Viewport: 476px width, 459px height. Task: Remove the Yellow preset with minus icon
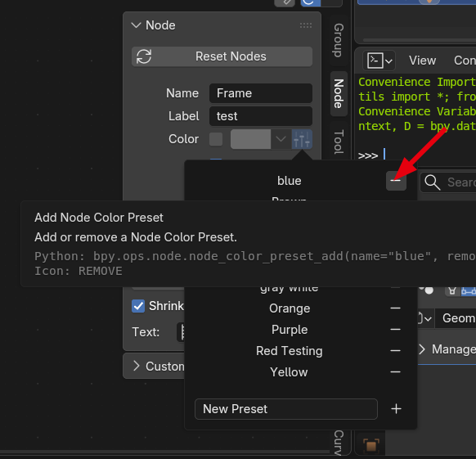[x=396, y=372]
